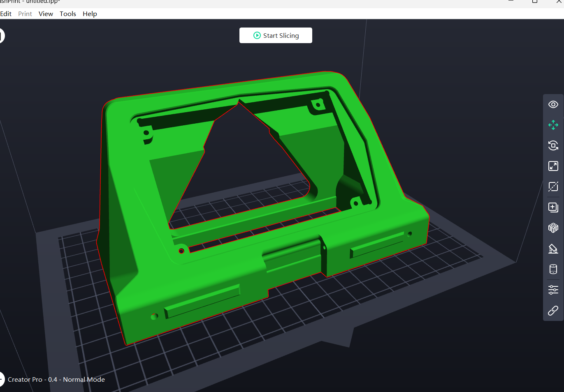Click the duplicate model plus icon
564x392 pixels.
coord(553,207)
